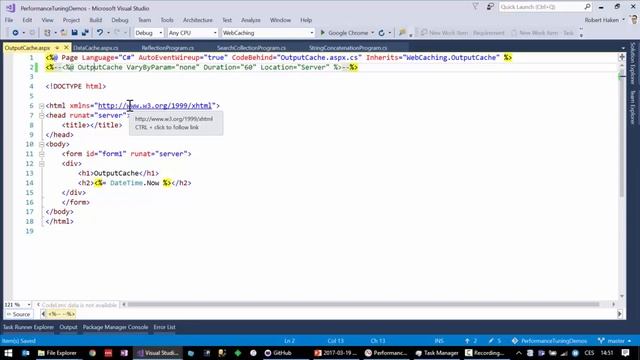Collapse the body element on line 10
Screen dimensions: 640x360
coord(41,144)
